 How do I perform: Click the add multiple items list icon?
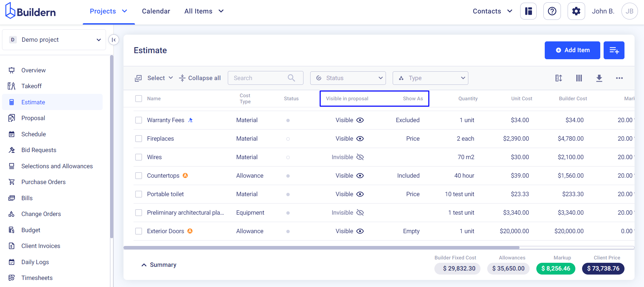[614, 50]
